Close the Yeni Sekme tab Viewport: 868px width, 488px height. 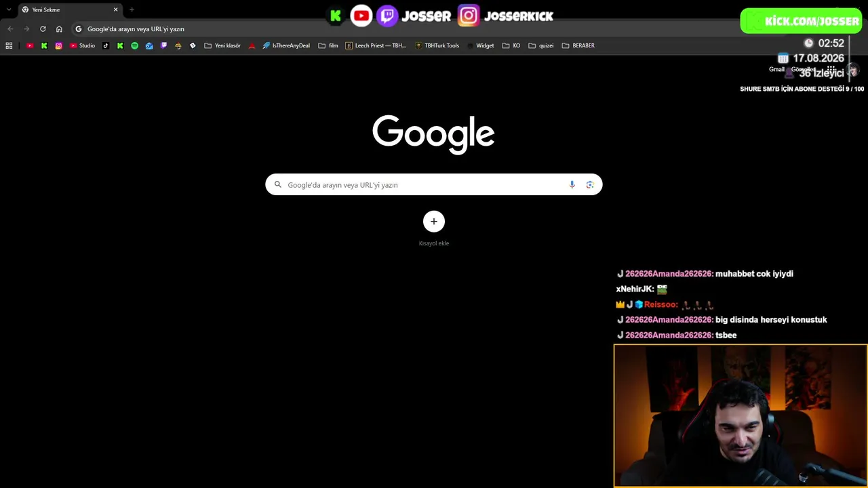coord(116,9)
